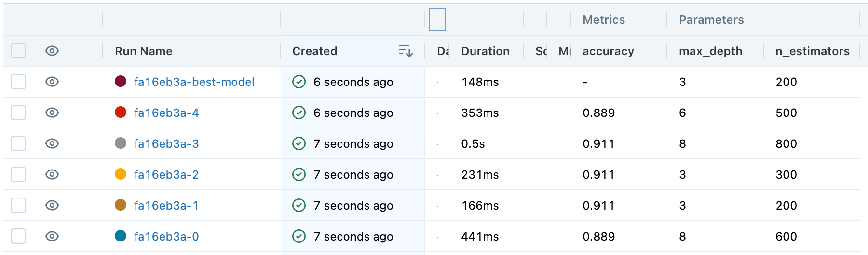
Task: Open the fa16eb3a-best-model run link
Action: click(194, 82)
